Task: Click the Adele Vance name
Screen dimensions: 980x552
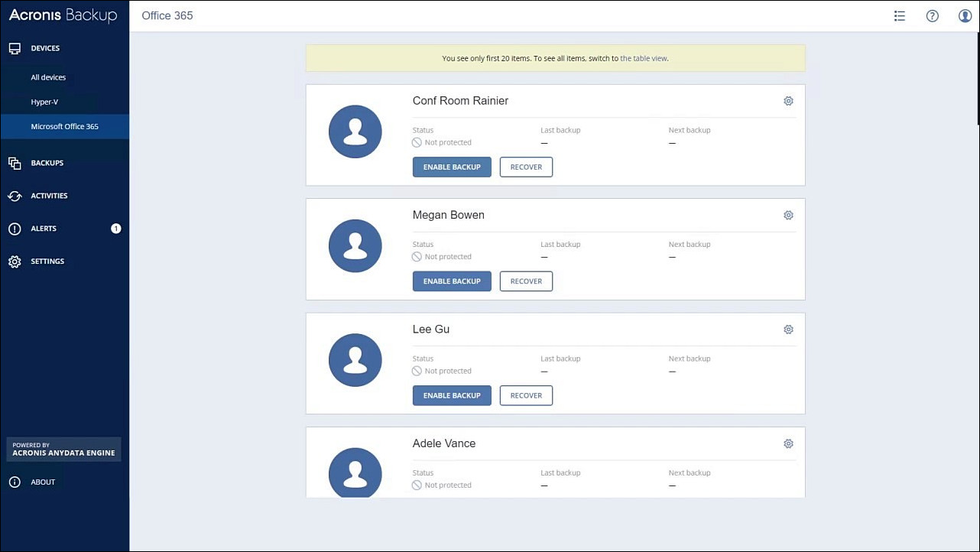Action: coord(444,443)
